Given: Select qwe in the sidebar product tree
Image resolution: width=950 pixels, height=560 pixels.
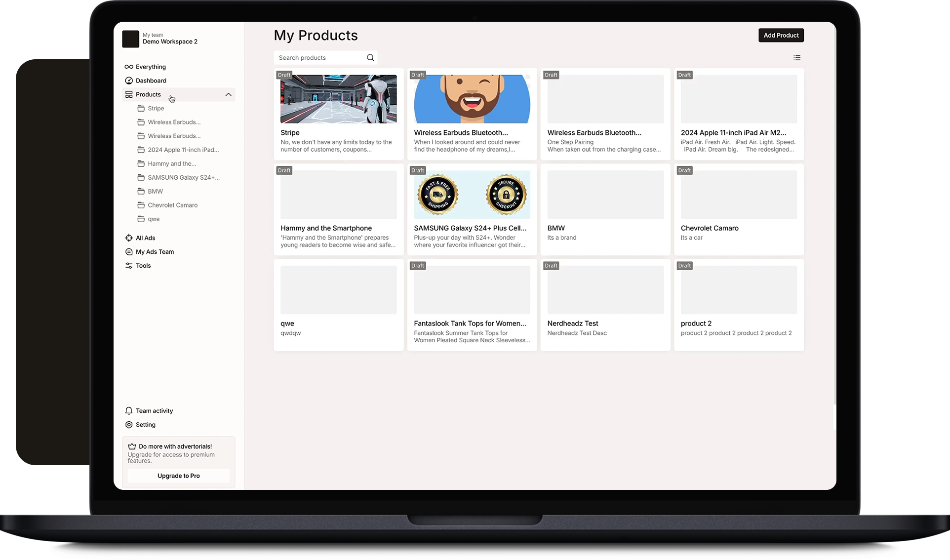Looking at the screenshot, I should click(154, 219).
